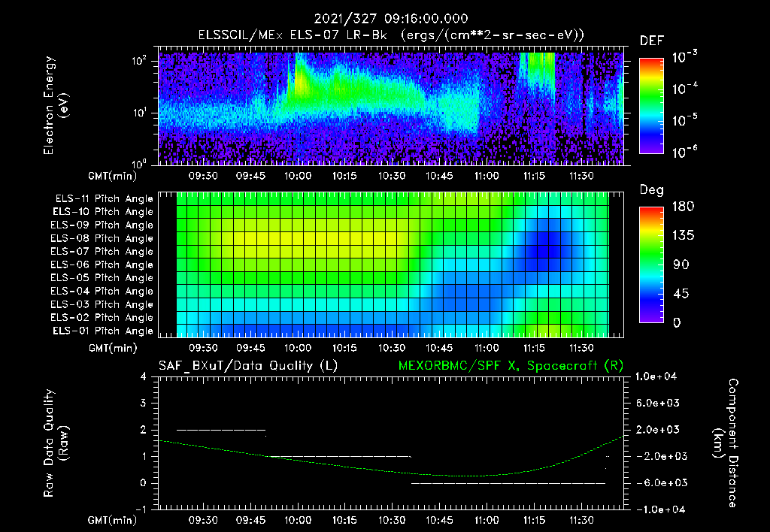Click the 10:00 tick under spectrogram plot
This screenshot has width=770, height=532.
coord(298,176)
